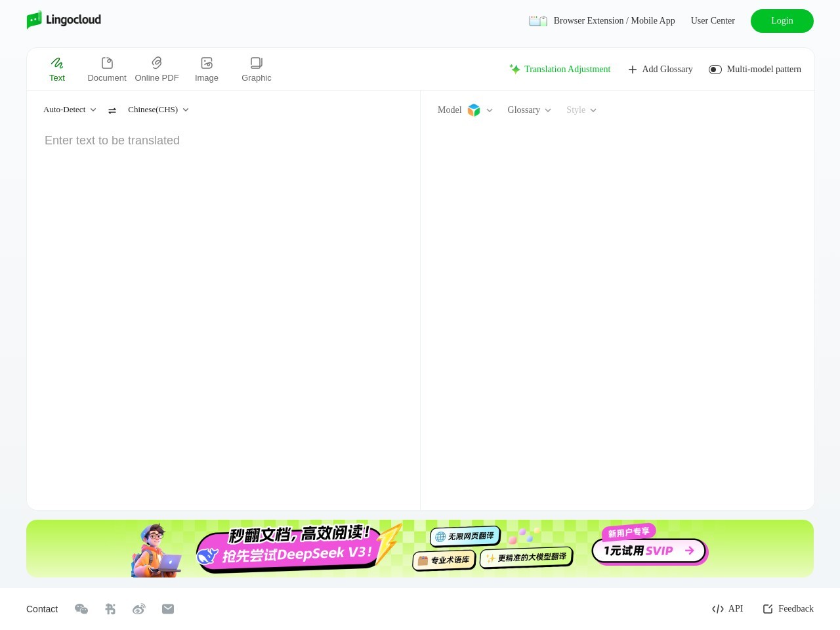Swap source and target languages
This screenshot has width=840, height=630.
coord(112,110)
